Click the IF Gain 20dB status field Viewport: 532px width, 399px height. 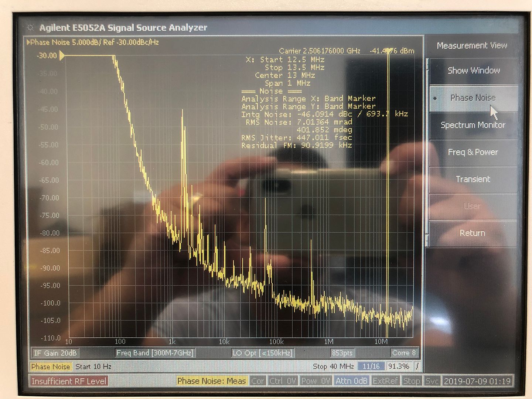click(x=55, y=353)
